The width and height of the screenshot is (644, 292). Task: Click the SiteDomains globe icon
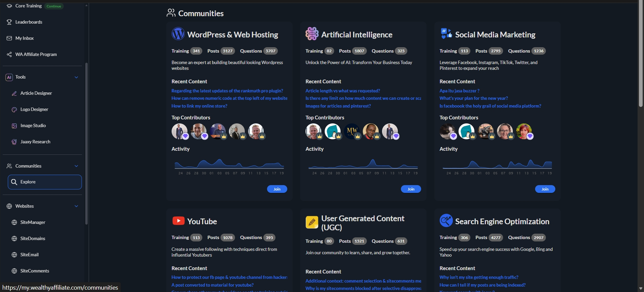[14, 238]
